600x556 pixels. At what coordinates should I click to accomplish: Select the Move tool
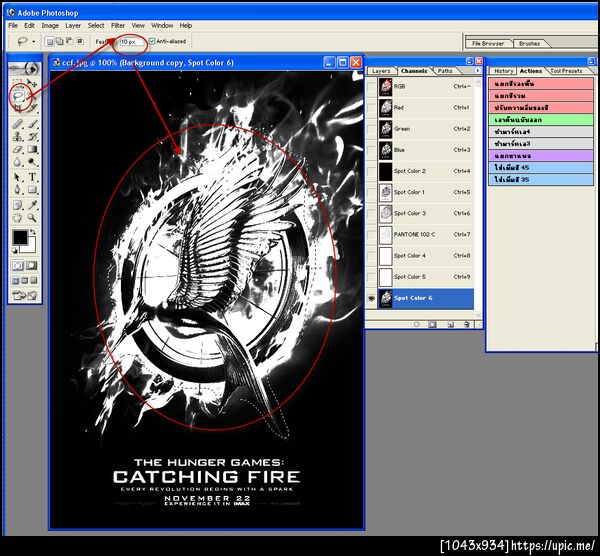[x=32, y=83]
